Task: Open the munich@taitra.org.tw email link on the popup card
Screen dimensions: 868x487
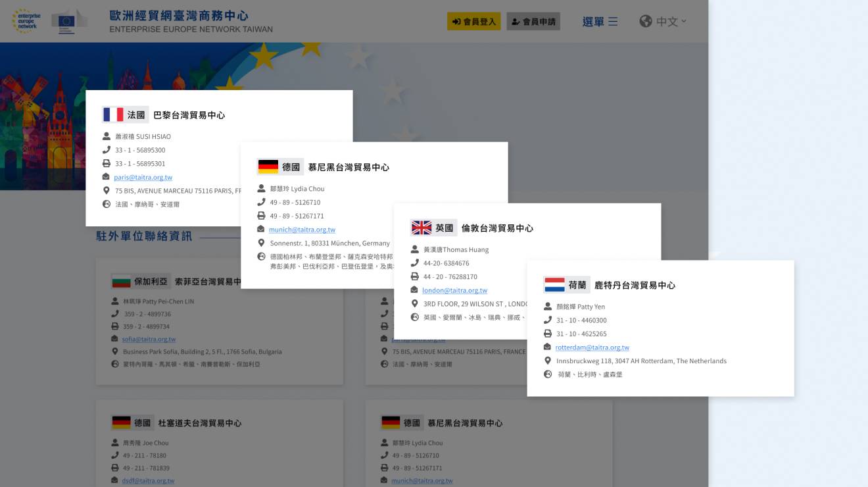Action: [302, 230]
